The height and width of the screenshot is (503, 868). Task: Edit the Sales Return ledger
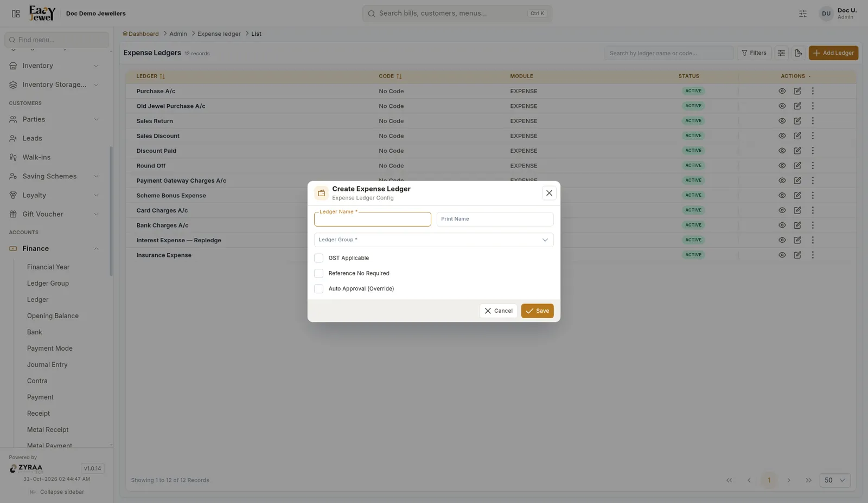[x=797, y=121]
